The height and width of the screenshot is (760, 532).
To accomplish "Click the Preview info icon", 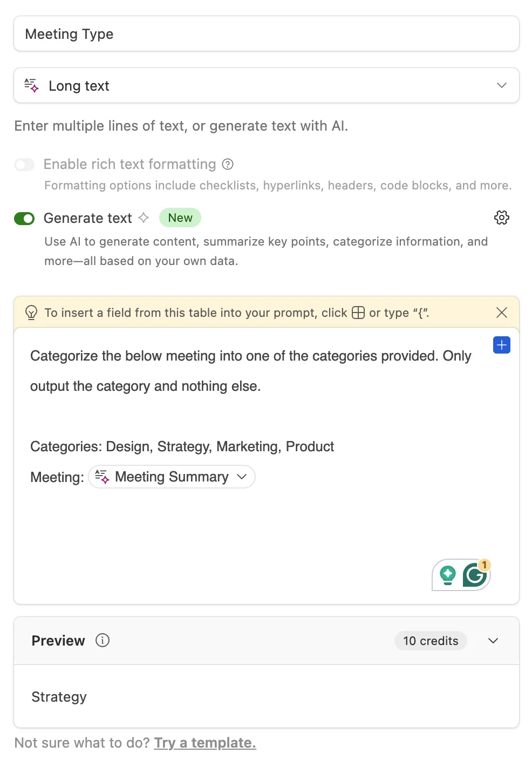I will pos(103,640).
